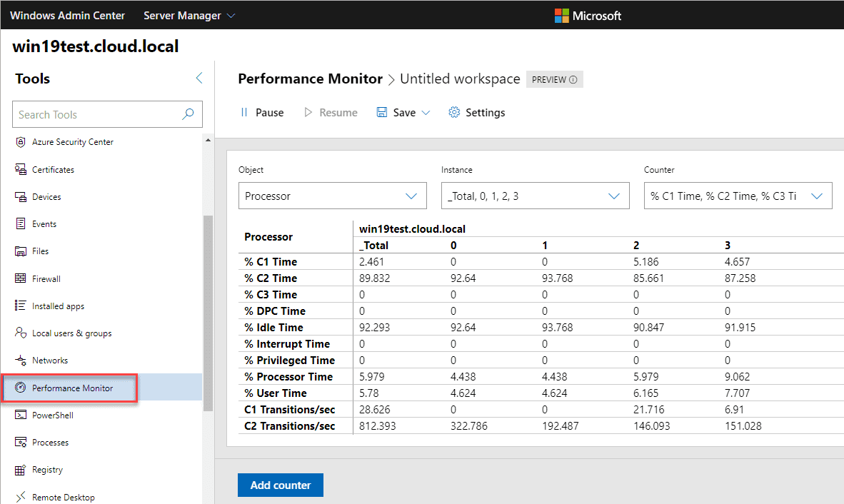Select Performance Monitor in Tools list
Screen dimensions: 844x504
[72, 388]
